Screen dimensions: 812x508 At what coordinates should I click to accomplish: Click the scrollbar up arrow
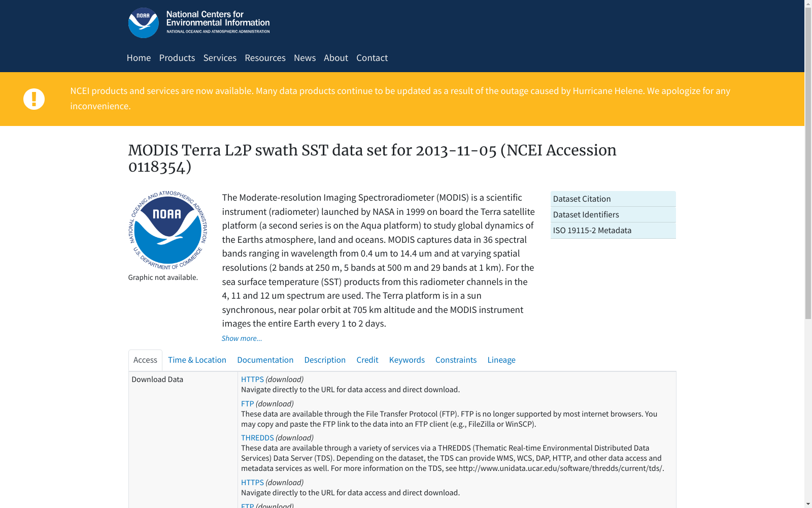[808, 4]
